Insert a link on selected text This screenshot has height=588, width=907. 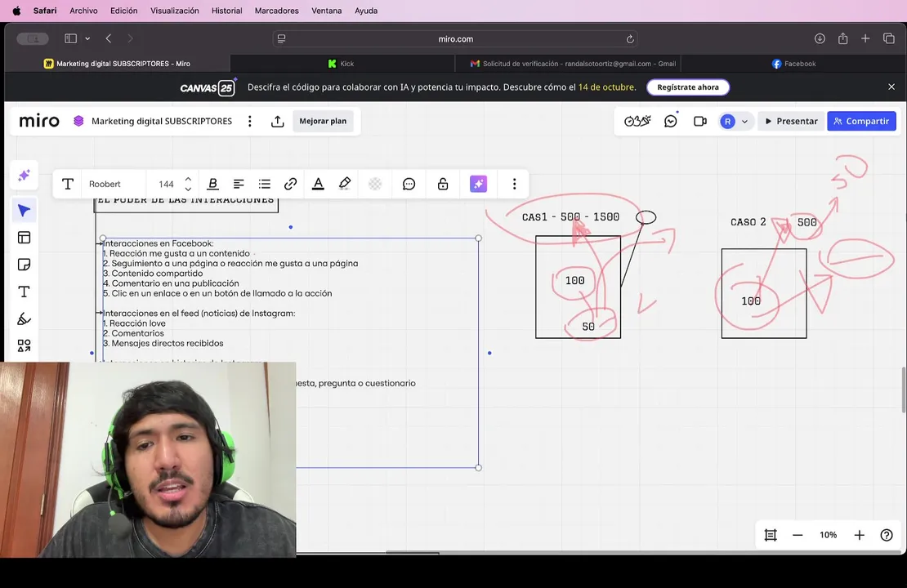coord(290,184)
